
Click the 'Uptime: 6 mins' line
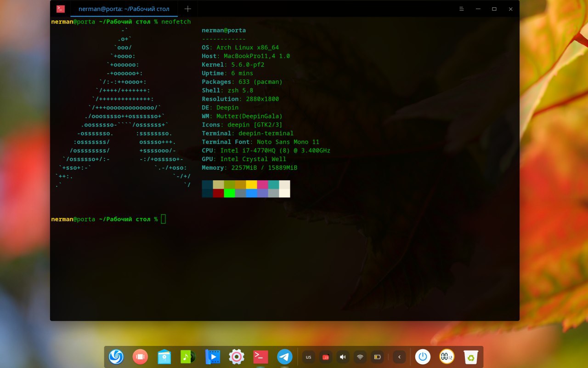(227, 73)
